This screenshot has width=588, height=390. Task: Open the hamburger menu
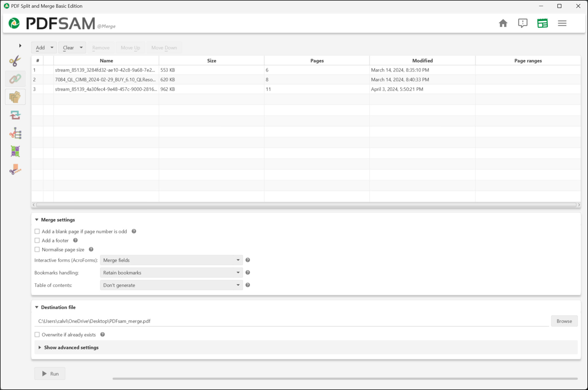click(x=562, y=23)
